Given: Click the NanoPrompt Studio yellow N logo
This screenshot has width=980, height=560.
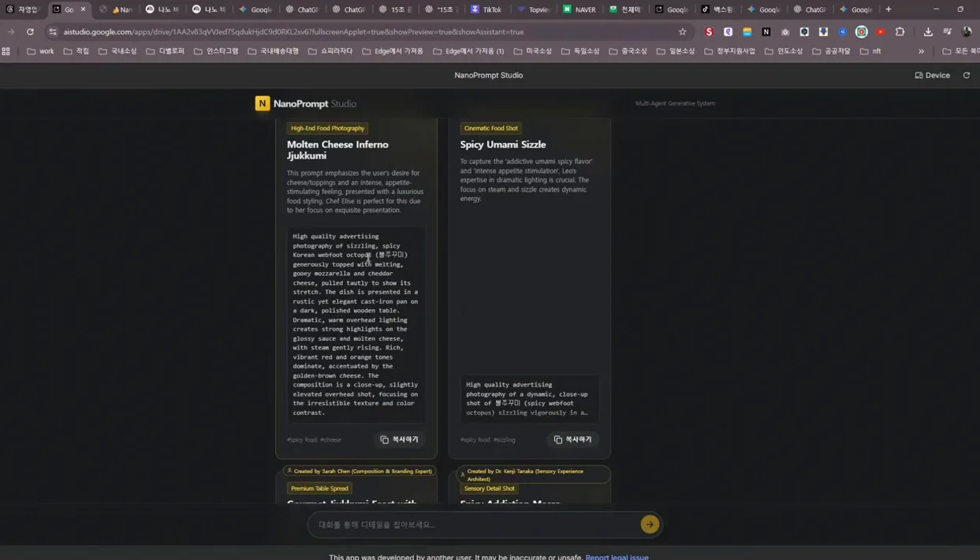Looking at the screenshot, I should coord(263,103).
